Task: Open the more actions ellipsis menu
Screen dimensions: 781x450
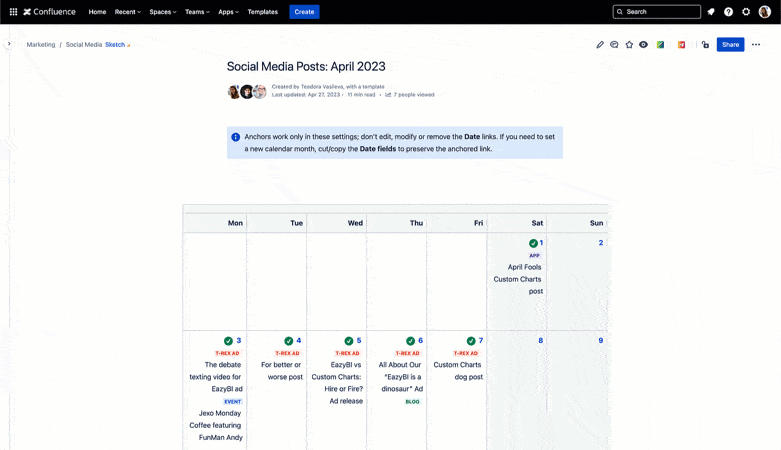Action: 756,44
